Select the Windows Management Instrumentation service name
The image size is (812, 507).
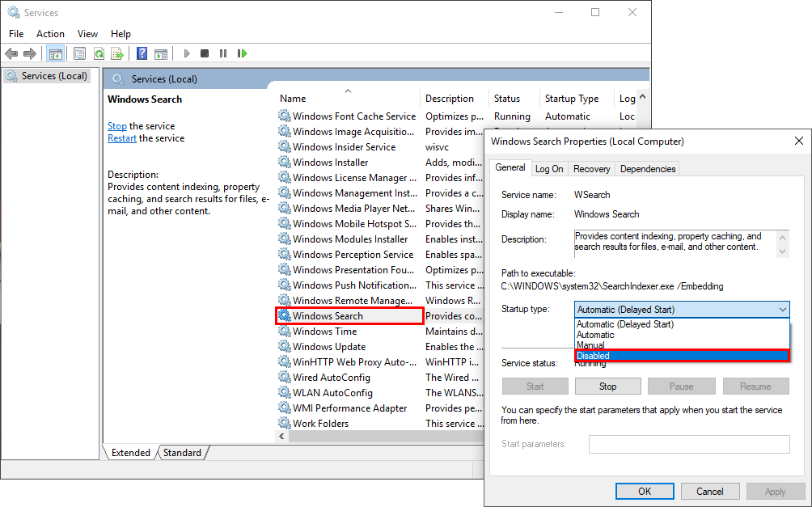tap(355, 193)
